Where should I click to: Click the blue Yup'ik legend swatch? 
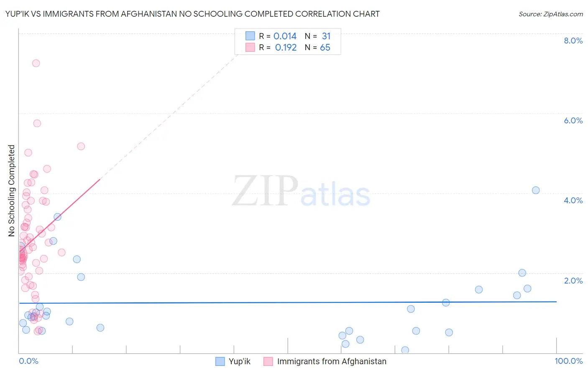pos(220,361)
